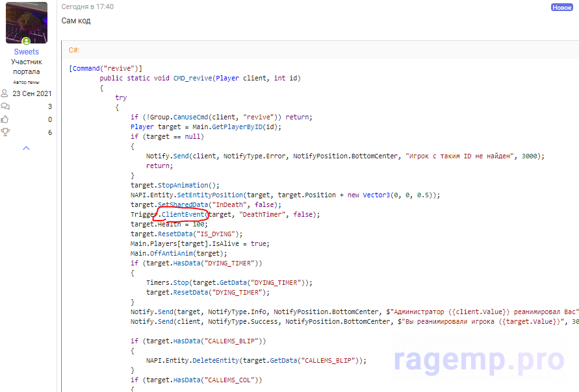This screenshot has width=579, height=392.
Task: Click the "Сам код" post text
Action: click(x=76, y=21)
